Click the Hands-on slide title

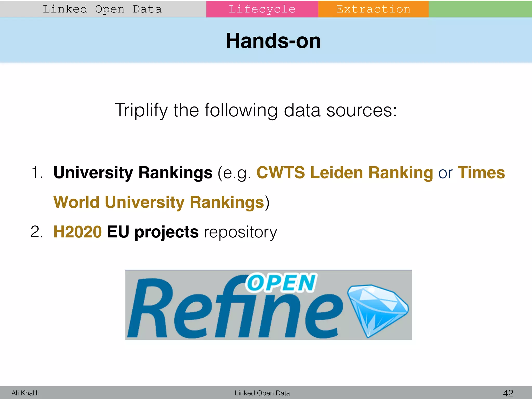273,41
